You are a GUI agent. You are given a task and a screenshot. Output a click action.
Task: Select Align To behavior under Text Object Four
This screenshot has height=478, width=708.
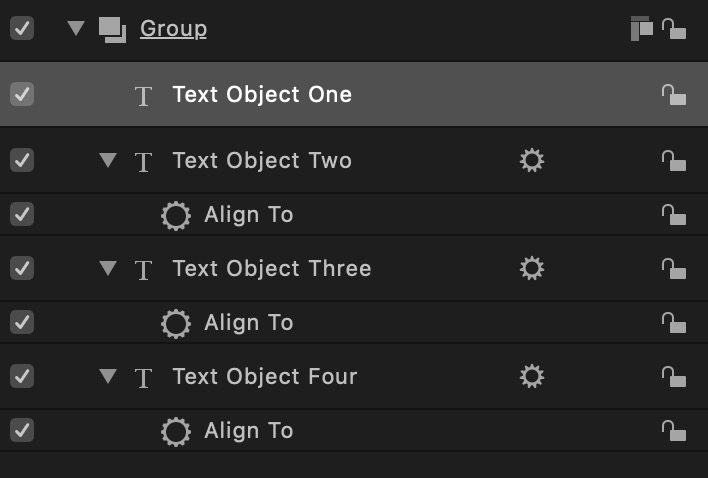248,431
